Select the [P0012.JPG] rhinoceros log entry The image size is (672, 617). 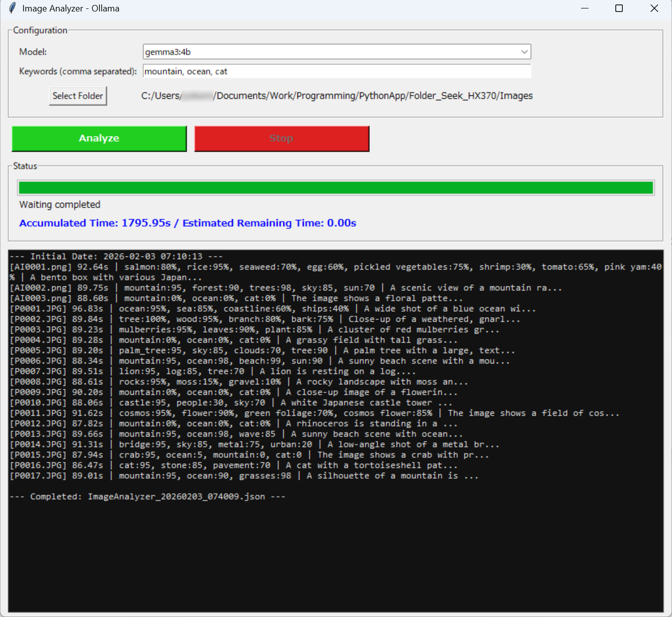[x=234, y=424]
